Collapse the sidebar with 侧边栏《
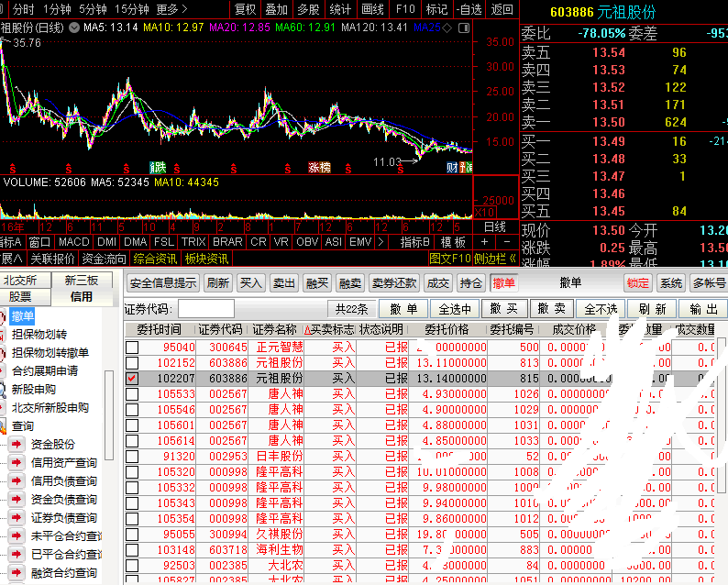 [495, 259]
